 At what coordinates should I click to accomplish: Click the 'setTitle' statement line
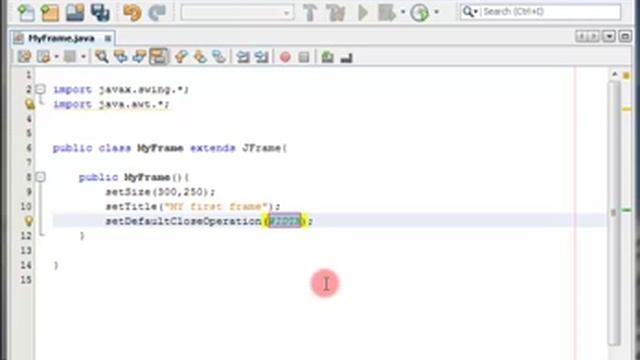[193, 207]
